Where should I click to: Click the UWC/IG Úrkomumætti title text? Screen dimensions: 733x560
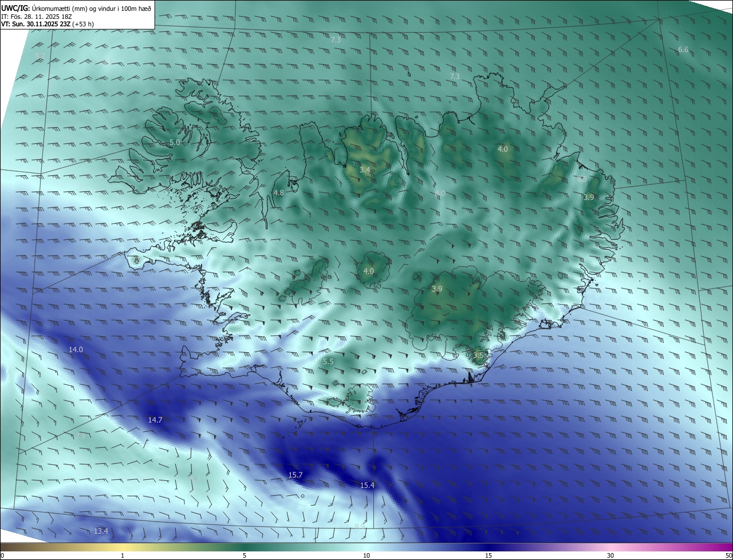(x=76, y=8)
